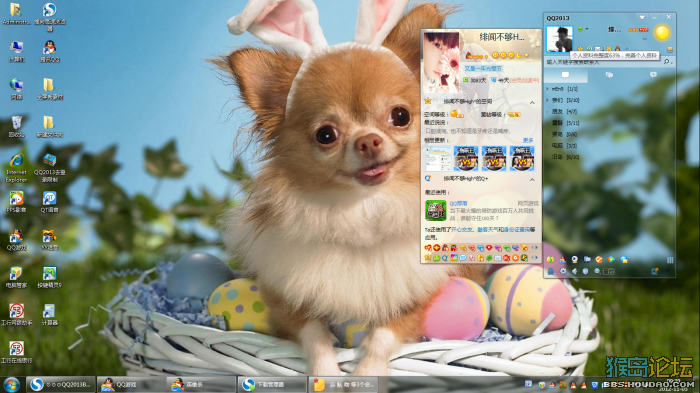The height and width of the screenshot is (393, 700).
Task: Open QQ message box icon below sun
Action: 670,49
